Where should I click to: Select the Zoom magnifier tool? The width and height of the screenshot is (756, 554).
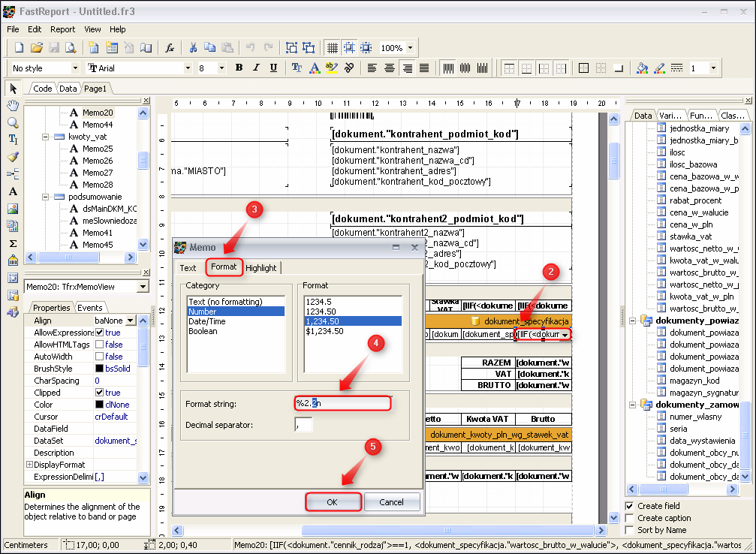(x=13, y=122)
